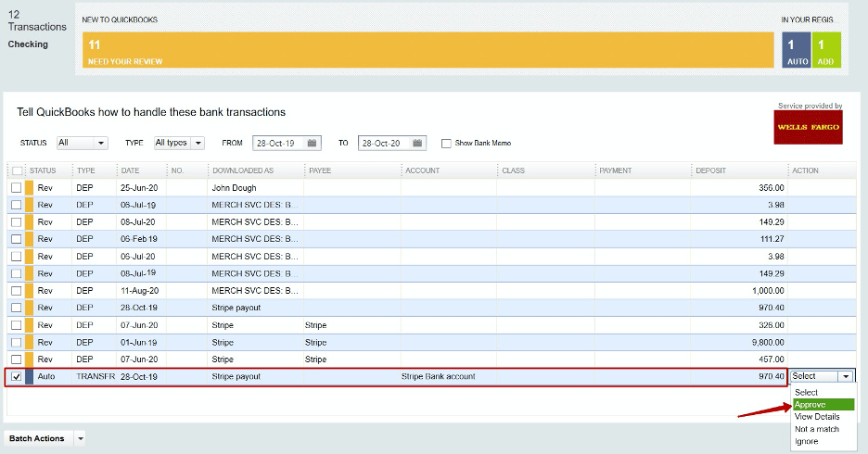The image size is (868, 454).
Task: Sort by the DEPOSIT column header
Action: pos(710,170)
